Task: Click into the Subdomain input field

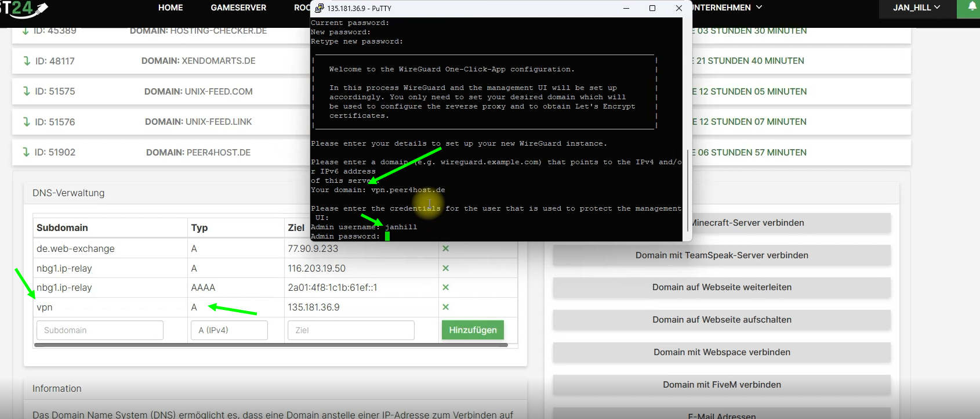Action: pos(100,330)
